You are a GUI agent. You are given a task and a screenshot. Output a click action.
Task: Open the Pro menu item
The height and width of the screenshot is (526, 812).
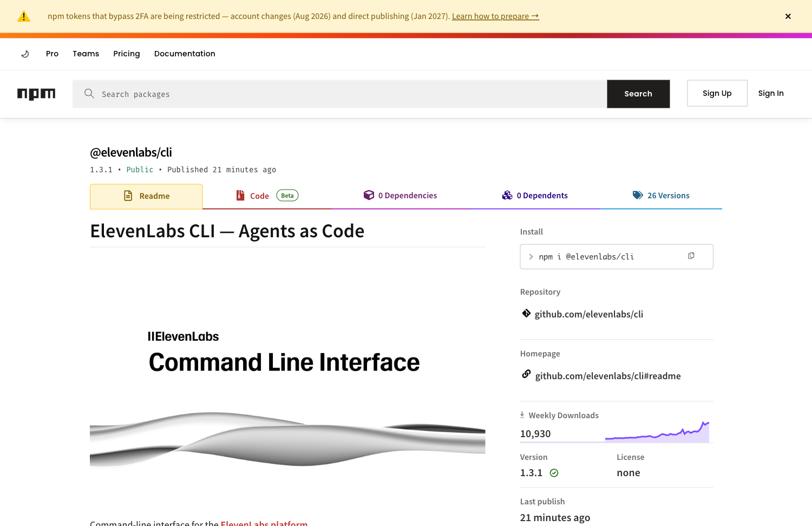click(52, 54)
